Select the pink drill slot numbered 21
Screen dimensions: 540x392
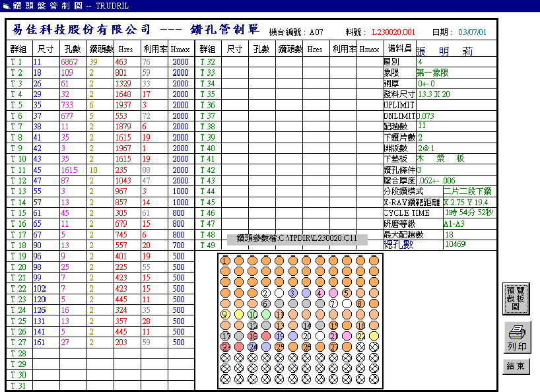pyautogui.click(x=333, y=336)
